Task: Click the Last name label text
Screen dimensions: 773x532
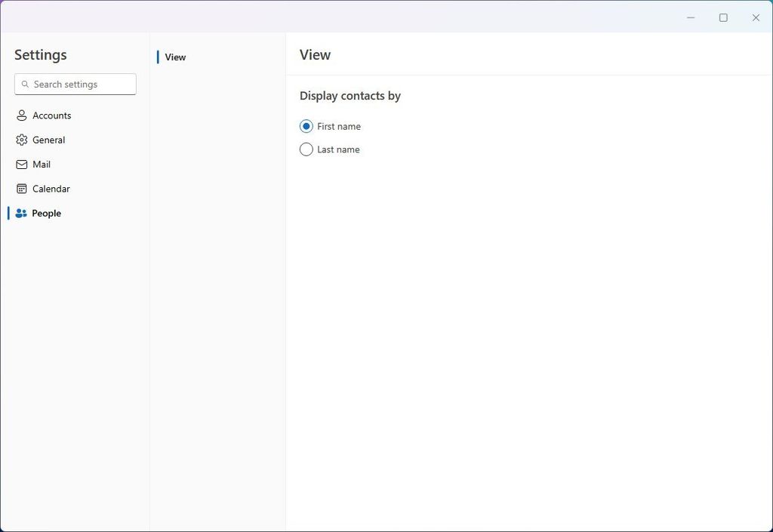Action: [x=338, y=149]
